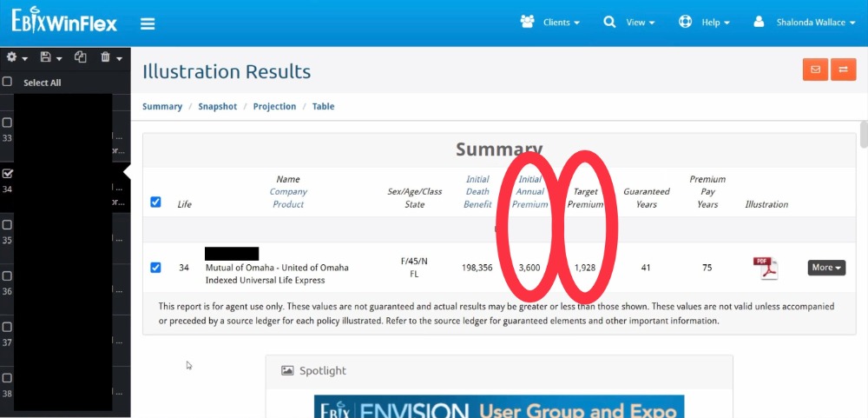Open the View menu
Image resolution: width=868 pixels, height=418 pixels.
[628, 23]
